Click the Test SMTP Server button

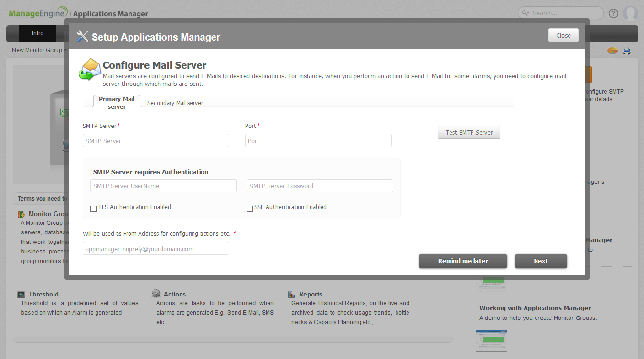(x=469, y=132)
